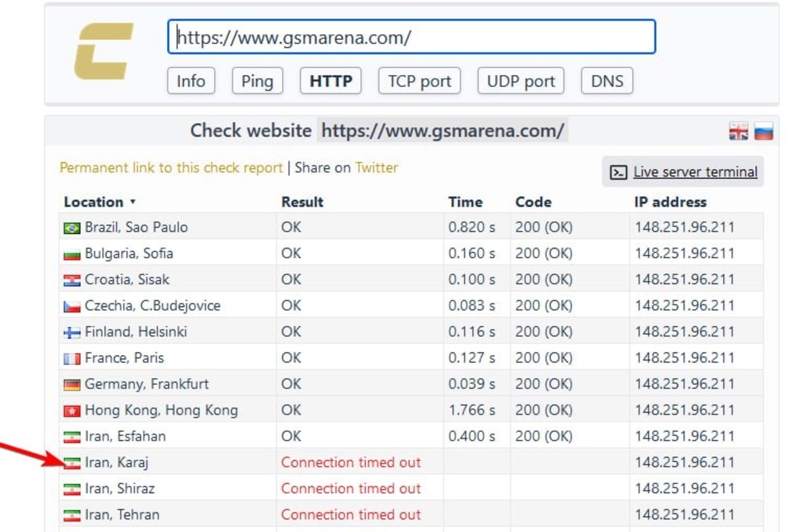The width and height of the screenshot is (787, 532).
Task: Click the 0.400 s time value
Action: (472, 436)
